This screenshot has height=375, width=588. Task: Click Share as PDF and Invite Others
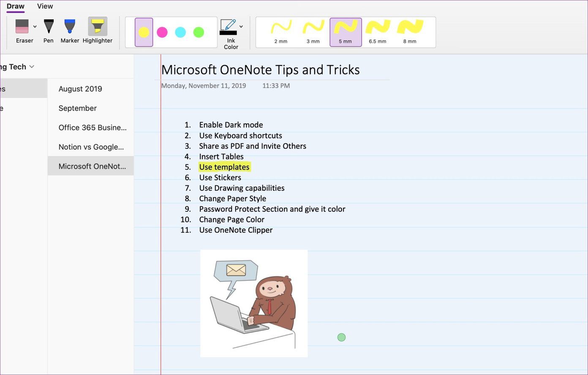(253, 146)
